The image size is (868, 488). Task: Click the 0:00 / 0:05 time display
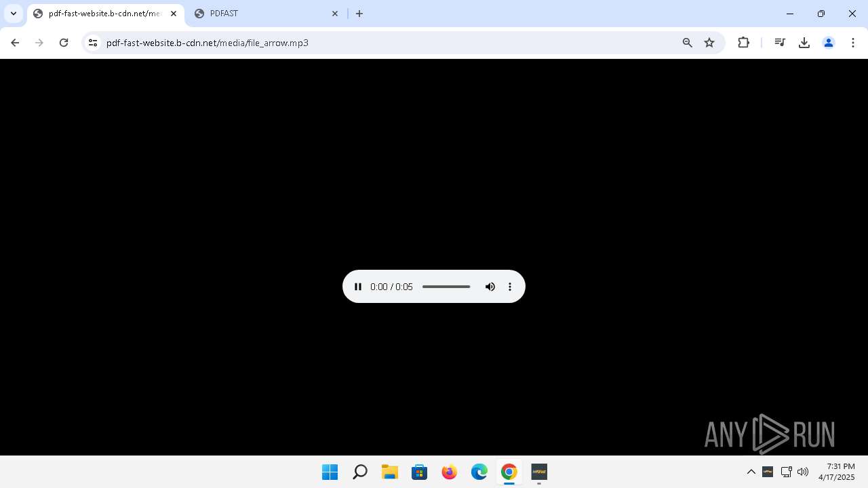[x=391, y=287]
